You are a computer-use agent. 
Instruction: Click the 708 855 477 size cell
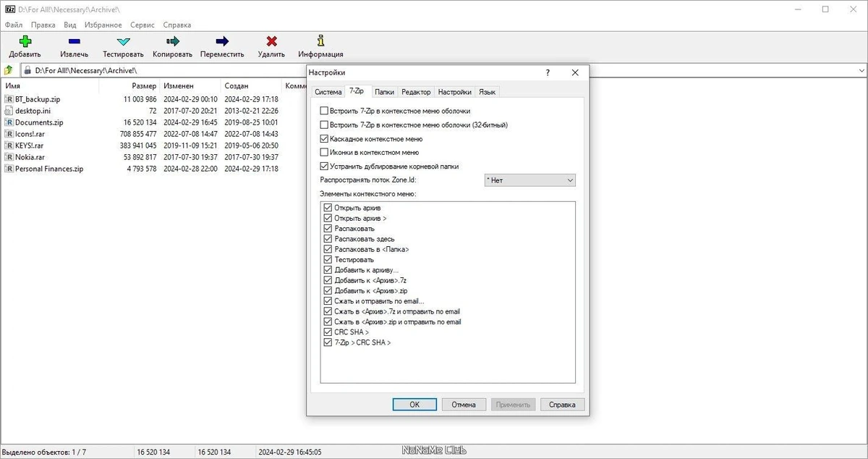coord(138,134)
